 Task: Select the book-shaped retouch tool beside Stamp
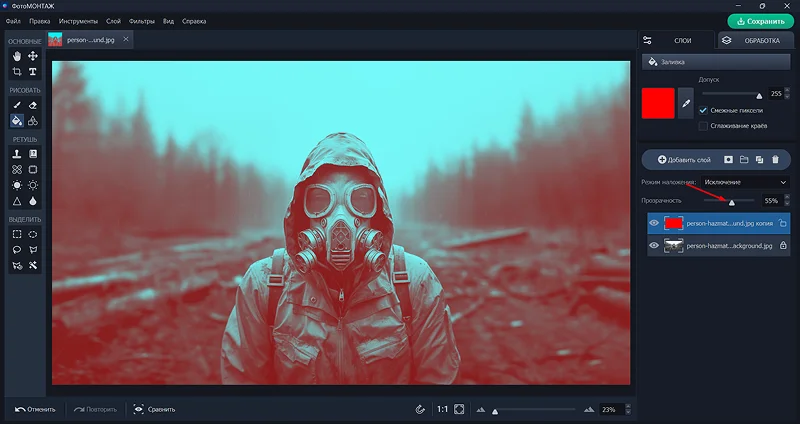(33, 154)
